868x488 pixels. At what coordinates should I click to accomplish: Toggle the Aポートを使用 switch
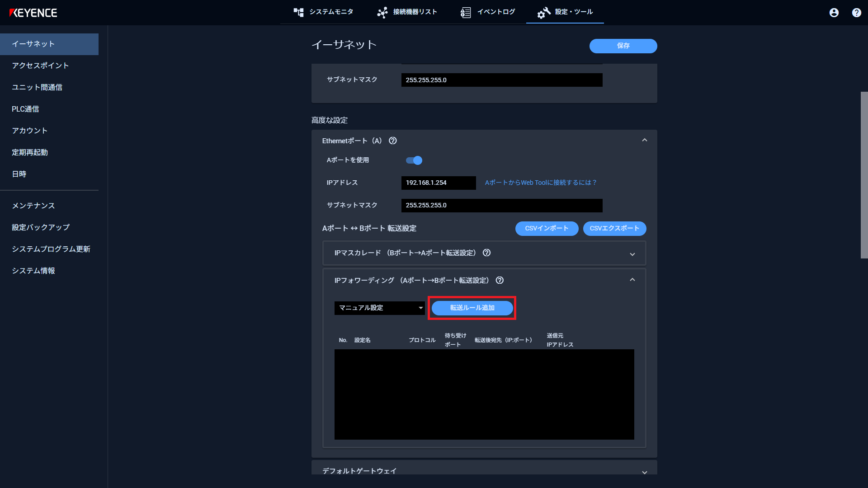tap(414, 160)
